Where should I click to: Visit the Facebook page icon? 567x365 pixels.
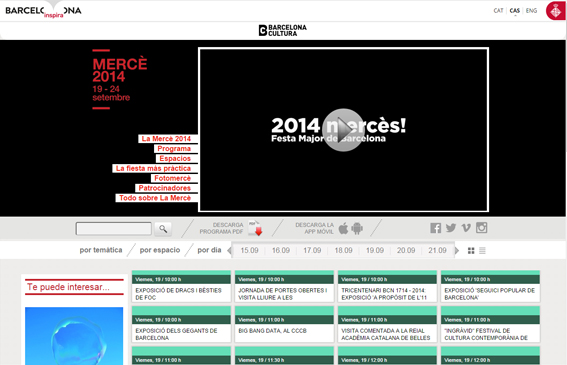click(435, 228)
